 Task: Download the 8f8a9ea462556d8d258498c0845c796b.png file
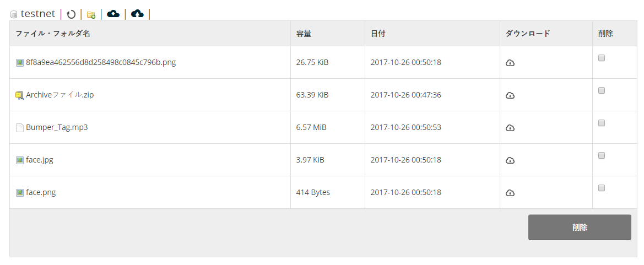click(x=510, y=63)
